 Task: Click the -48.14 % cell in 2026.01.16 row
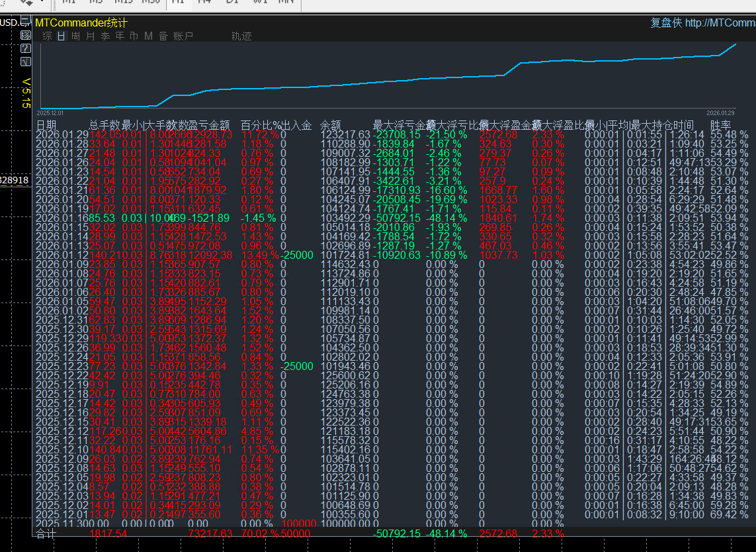(446, 218)
